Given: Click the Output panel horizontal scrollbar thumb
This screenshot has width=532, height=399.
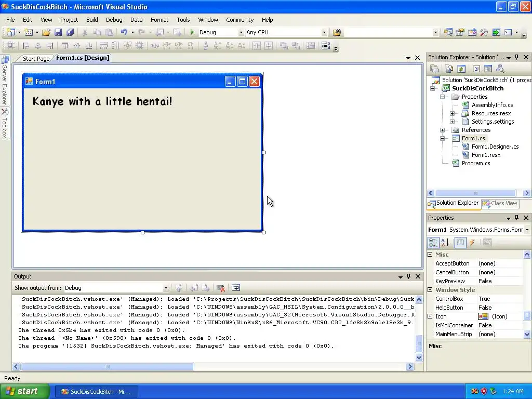Looking at the screenshot, I should pos(107,366).
